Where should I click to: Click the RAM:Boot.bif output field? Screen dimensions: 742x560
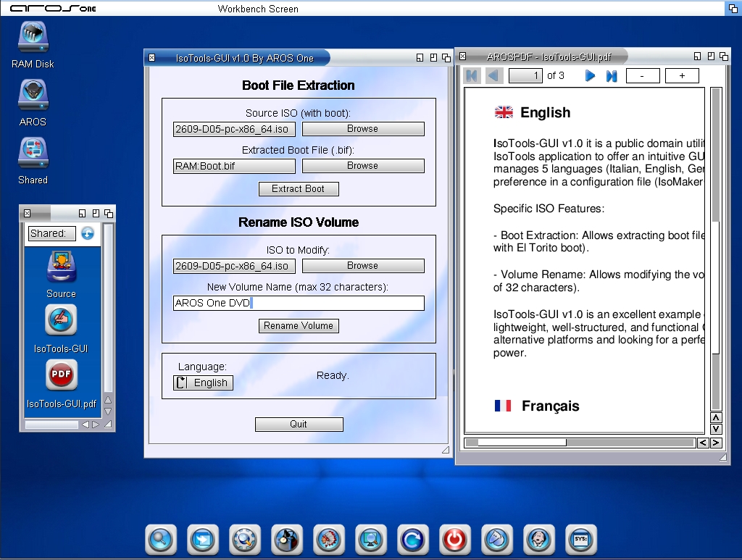(234, 166)
